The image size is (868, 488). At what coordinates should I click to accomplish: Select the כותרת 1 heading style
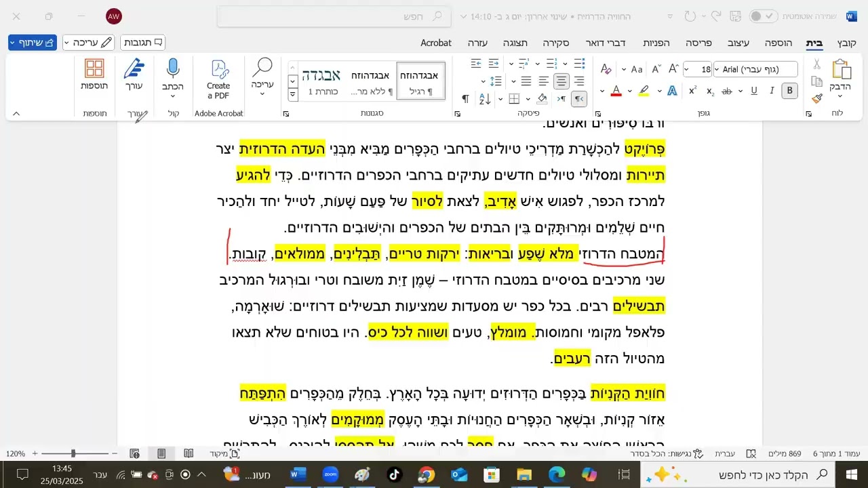pos(323,81)
